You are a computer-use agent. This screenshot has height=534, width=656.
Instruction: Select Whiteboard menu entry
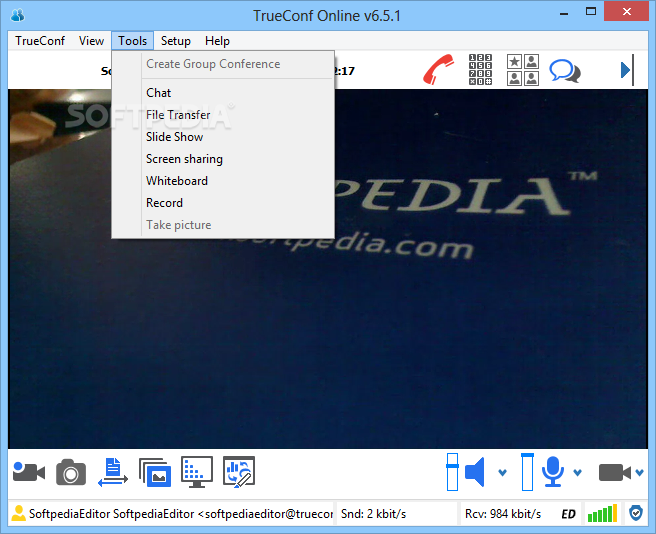223,181
